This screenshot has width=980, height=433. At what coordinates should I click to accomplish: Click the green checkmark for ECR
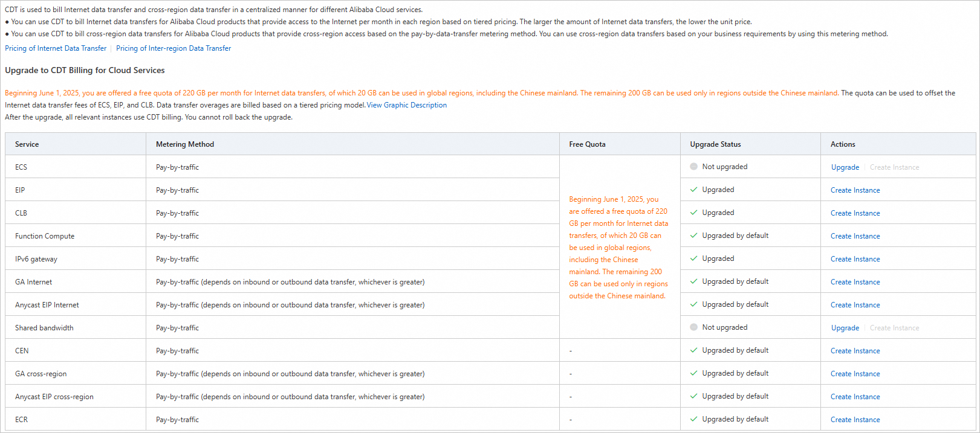[x=693, y=419]
